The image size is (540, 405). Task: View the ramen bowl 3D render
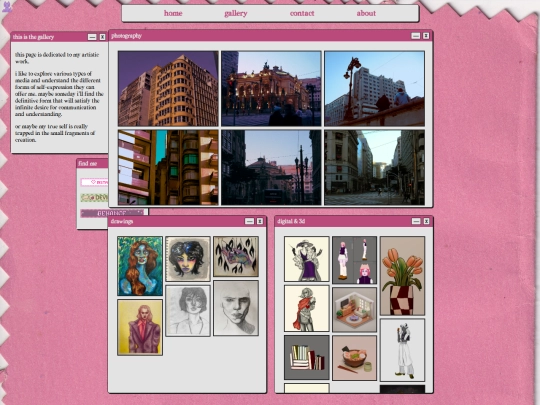[354, 358]
